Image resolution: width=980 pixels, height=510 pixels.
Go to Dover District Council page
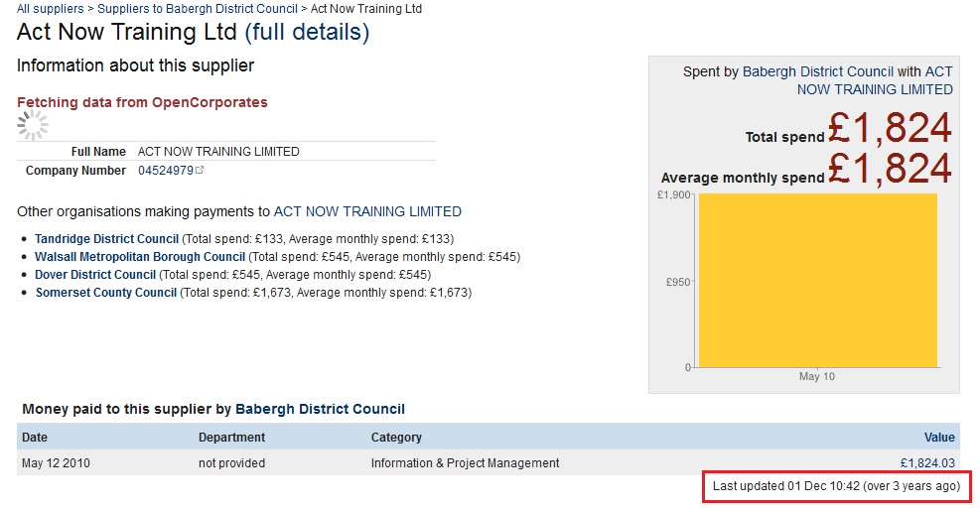click(x=95, y=275)
